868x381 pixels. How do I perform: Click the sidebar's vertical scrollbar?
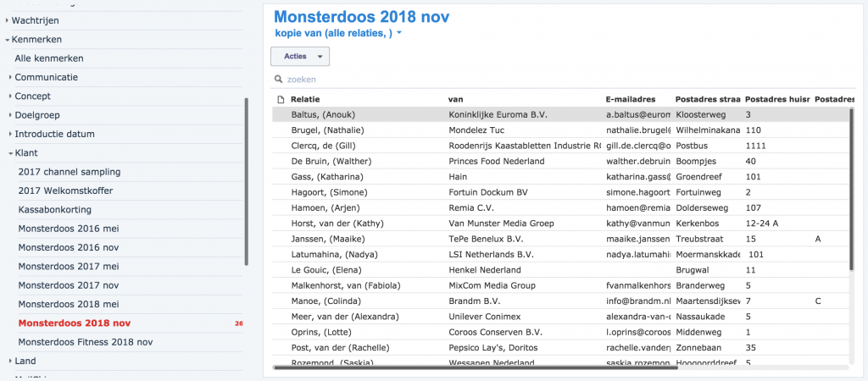pyautogui.click(x=247, y=182)
